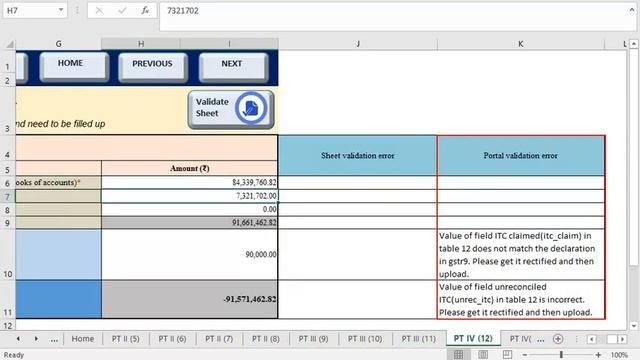Add a new sheet plus icon

coord(558,339)
